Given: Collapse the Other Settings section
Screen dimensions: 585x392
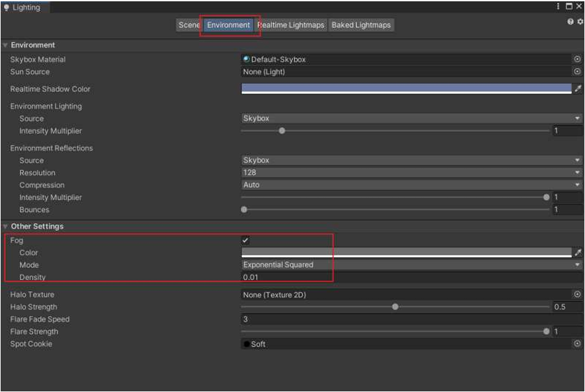Looking at the screenshot, I should pos(5,226).
